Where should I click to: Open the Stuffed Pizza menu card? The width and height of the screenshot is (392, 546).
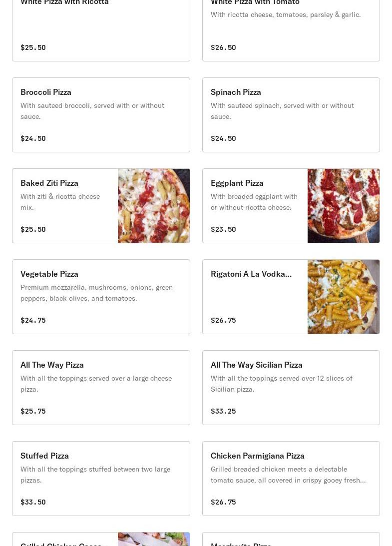[101, 478]
